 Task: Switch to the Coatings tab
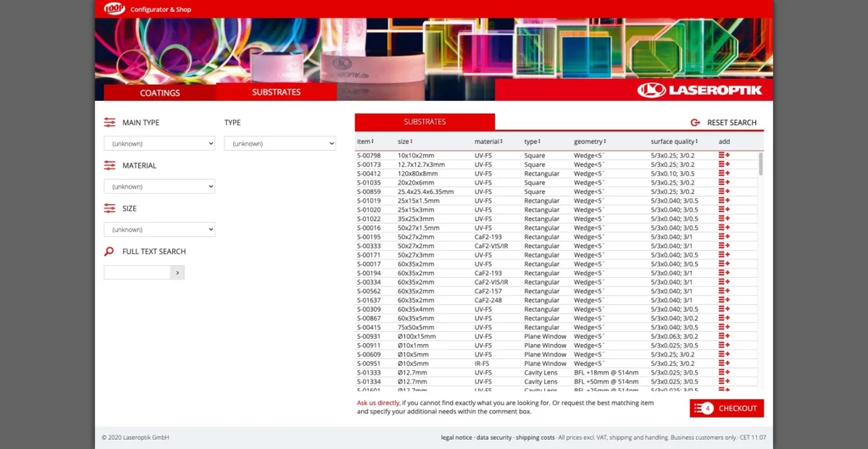click(159, 92)
